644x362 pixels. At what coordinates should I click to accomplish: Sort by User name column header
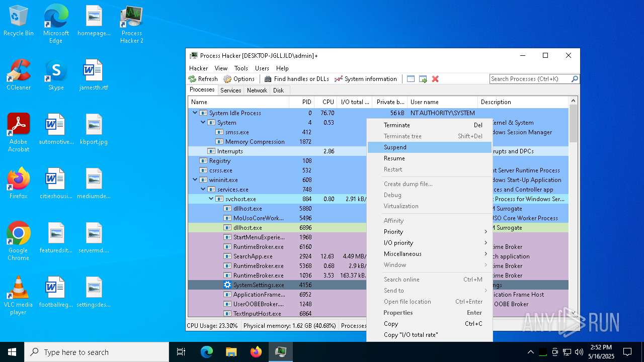pyautogui.click(x=442, y=102)
